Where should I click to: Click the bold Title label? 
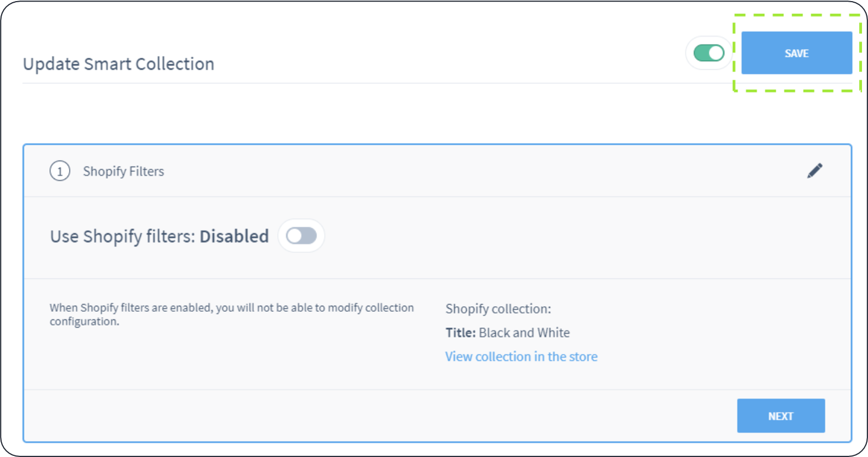pos(461,333)
